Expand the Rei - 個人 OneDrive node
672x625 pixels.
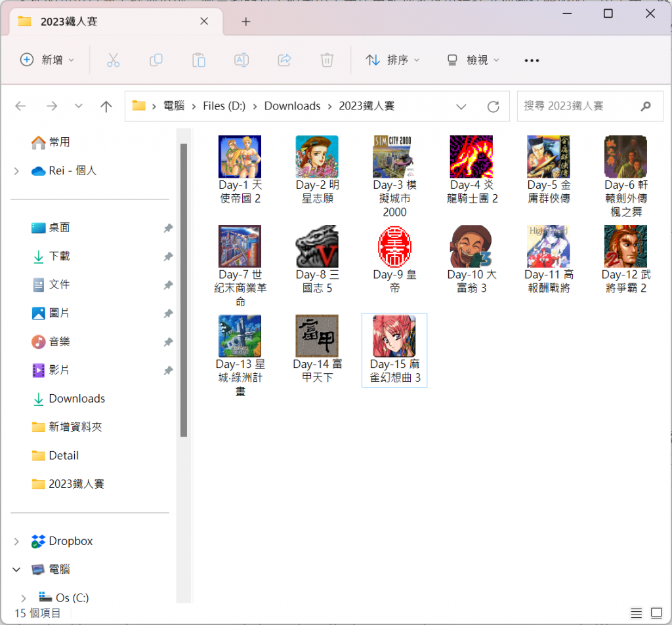(16, 171)
